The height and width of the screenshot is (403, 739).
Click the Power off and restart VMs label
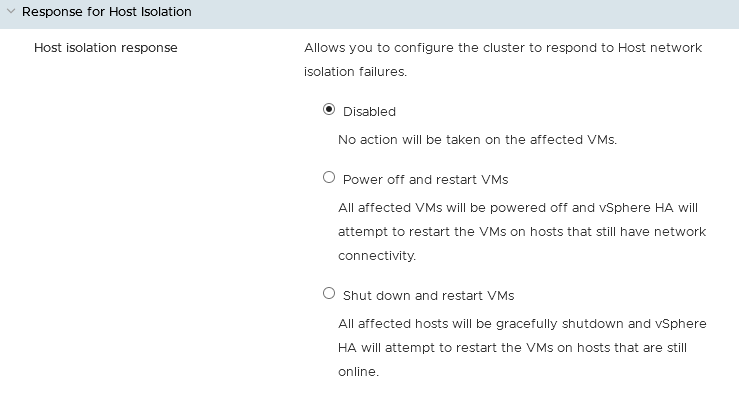coord(425,180)
